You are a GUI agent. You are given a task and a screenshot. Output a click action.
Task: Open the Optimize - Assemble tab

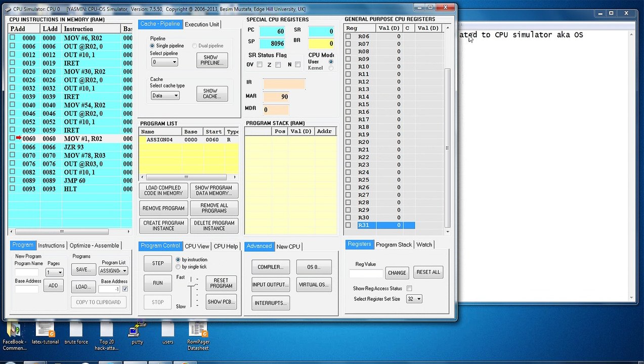pos(94,246)
